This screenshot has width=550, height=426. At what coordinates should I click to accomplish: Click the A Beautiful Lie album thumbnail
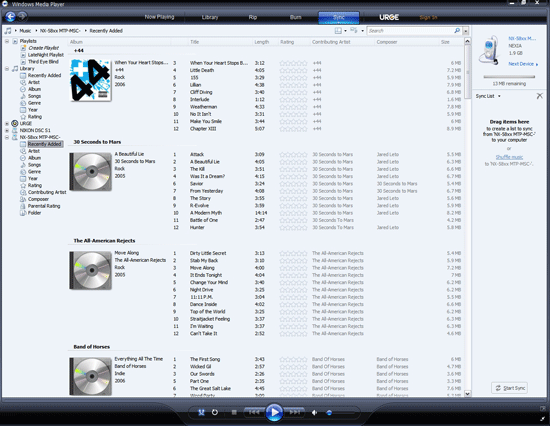tap(90, 172)
